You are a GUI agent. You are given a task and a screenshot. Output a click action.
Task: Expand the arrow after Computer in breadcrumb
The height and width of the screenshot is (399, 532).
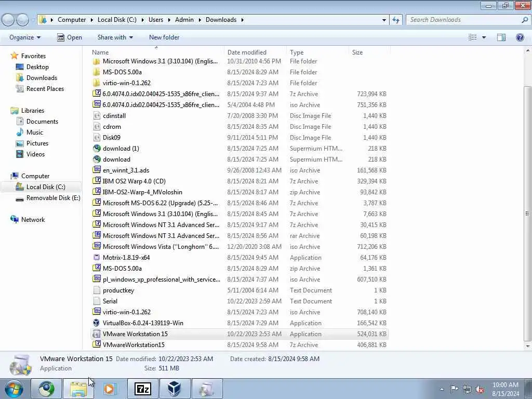92,20
